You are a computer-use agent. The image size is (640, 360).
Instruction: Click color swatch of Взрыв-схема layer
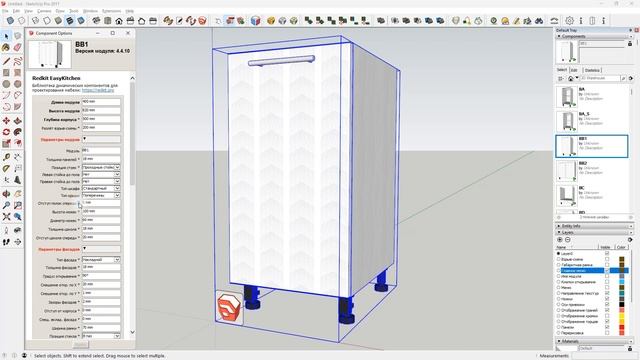click(622, 259)
